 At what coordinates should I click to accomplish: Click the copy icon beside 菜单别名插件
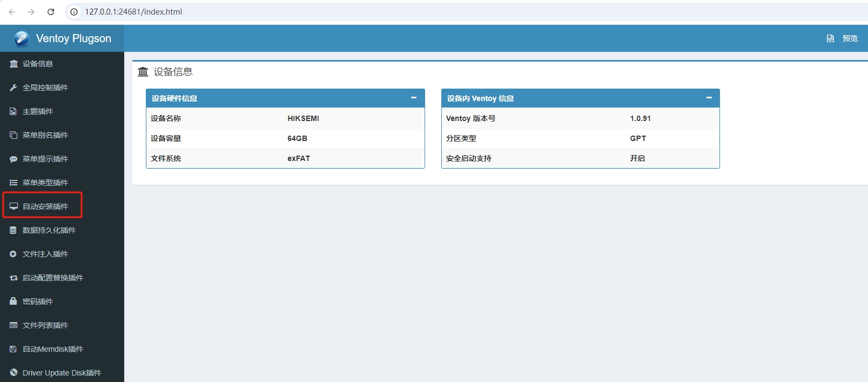(14, 135)
